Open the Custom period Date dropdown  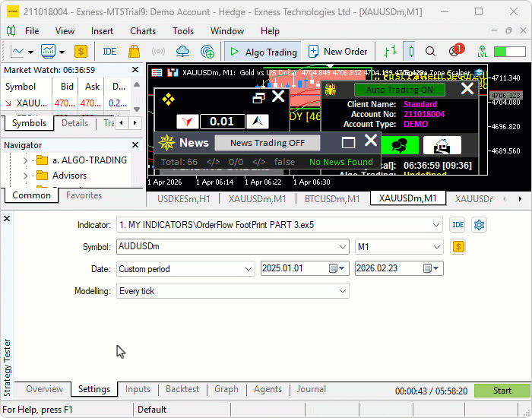249,269
